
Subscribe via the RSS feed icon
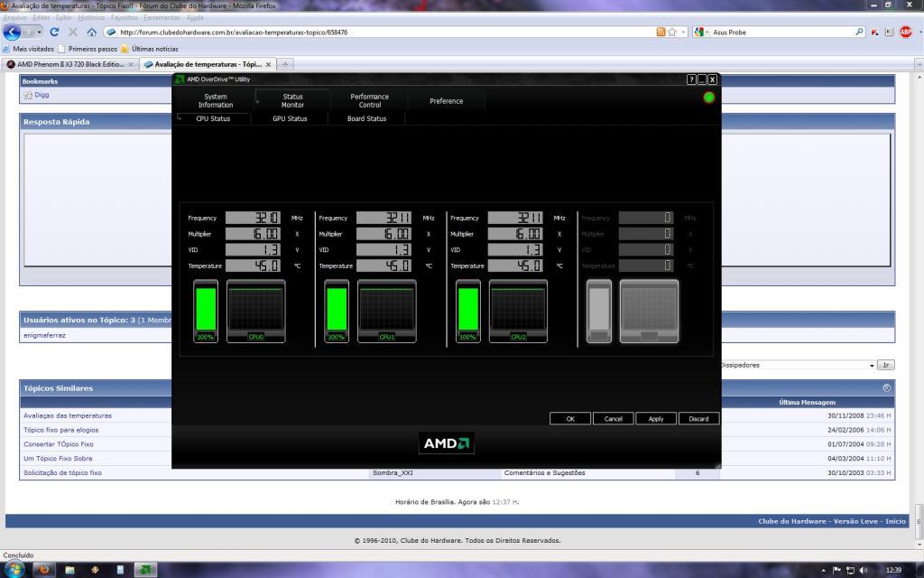click(x=661, y=32)
